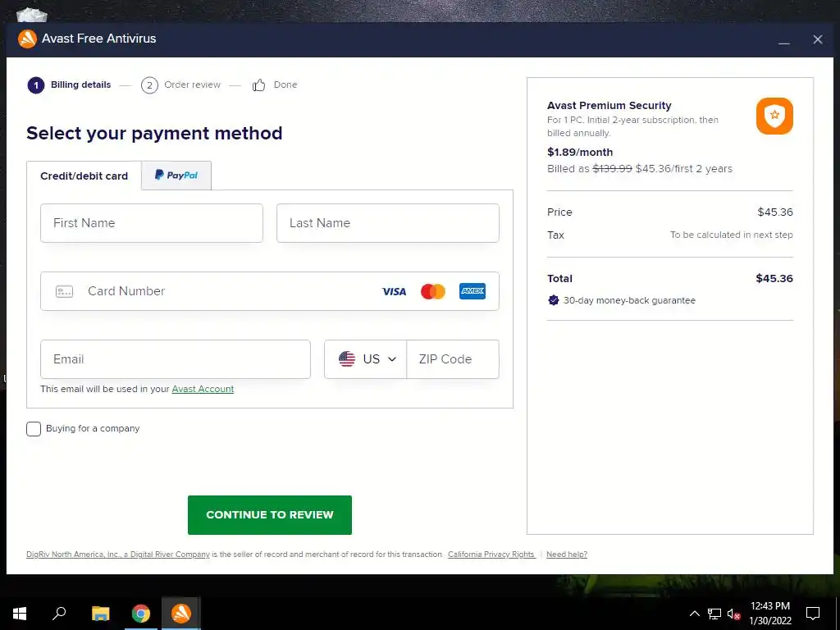Screen dimensions: 840x630
Task: Click the struck-through $139.99 price
Action: pyautogui.click(x=612, y=169)
